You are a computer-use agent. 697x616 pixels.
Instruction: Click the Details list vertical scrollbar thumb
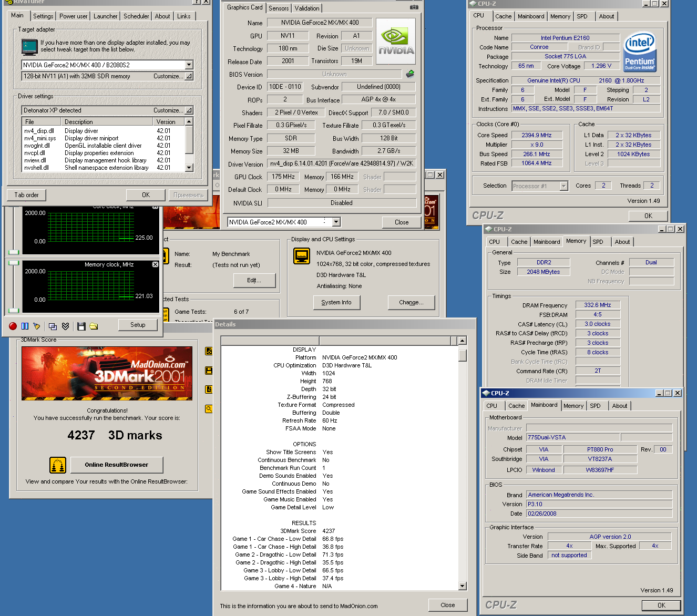463,356
